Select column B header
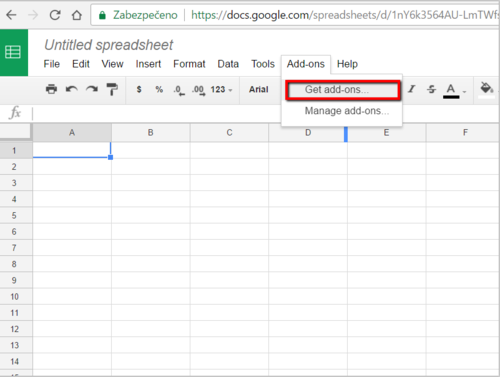Screen dimensions: 500x377 click(x=151, y=132)
